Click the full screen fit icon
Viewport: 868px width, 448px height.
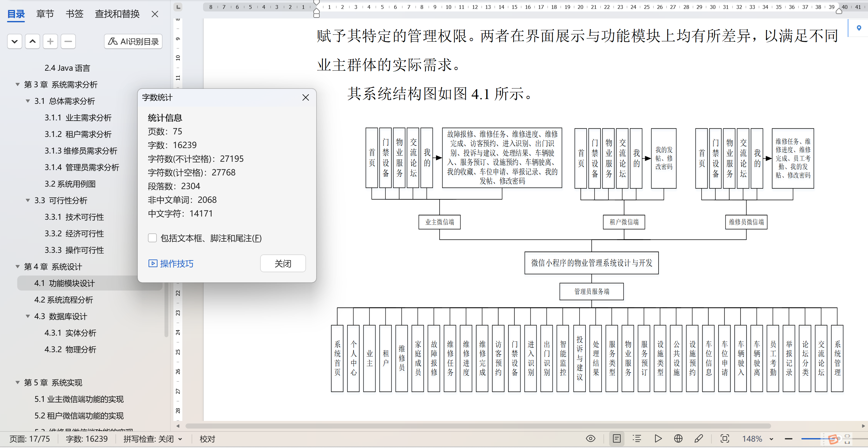(725, 438)
